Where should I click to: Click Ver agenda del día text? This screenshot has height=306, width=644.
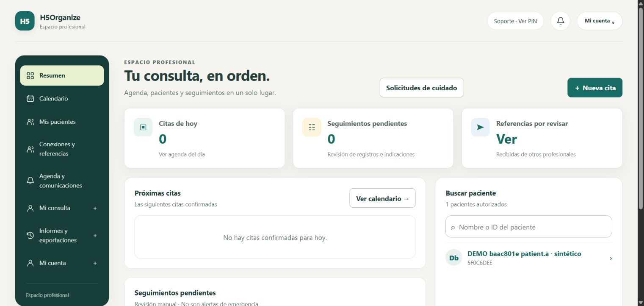[x=182, y=155]
